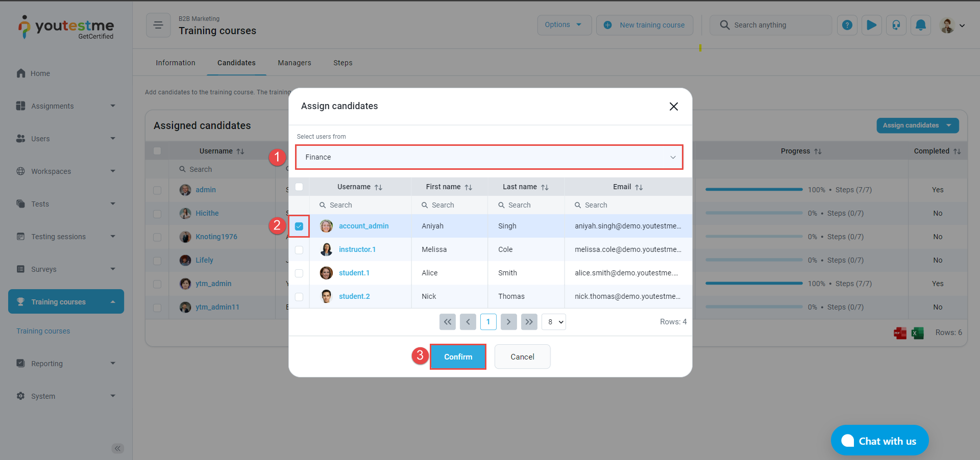Go to last page of users

click(x=529, y=322)
